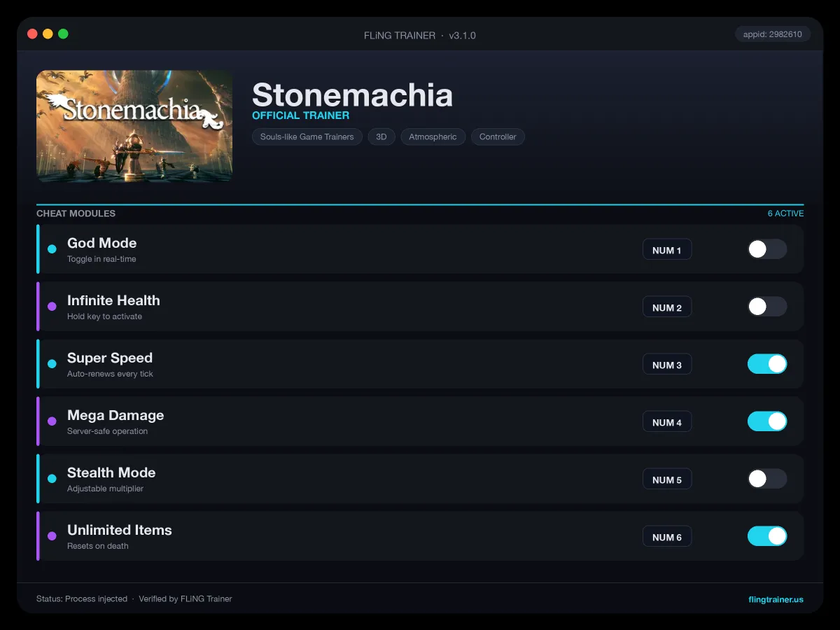Click the appid 2982610 badge

pyautogui.click(x=773, y=34)
